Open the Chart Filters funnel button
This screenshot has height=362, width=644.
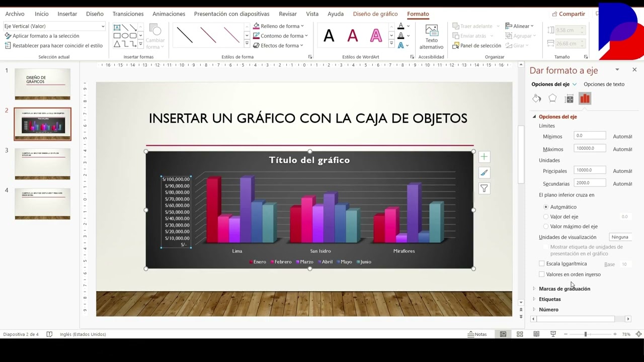pos(484,189)
